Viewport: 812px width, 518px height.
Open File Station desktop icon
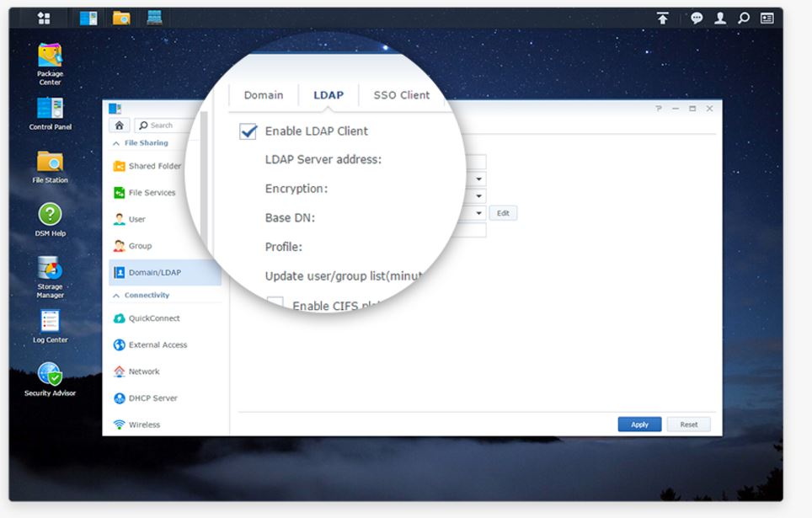pyautogui.click(x=51, y=167)
